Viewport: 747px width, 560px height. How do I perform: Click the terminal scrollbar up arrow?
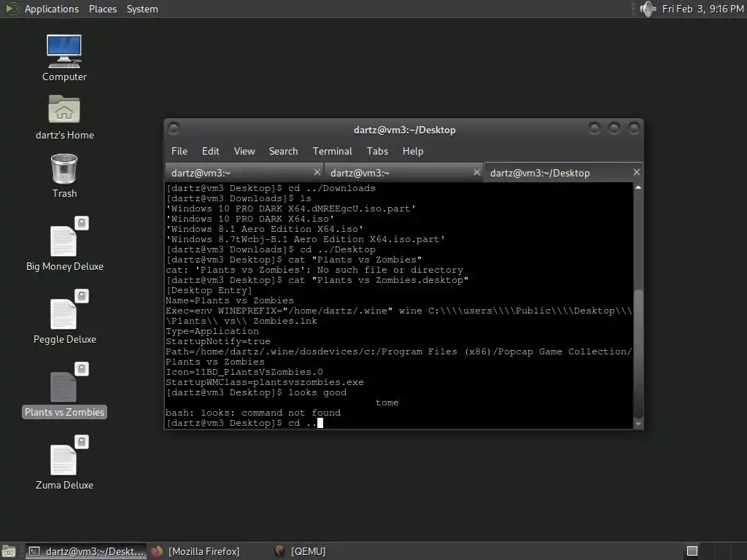coord(638,187)
